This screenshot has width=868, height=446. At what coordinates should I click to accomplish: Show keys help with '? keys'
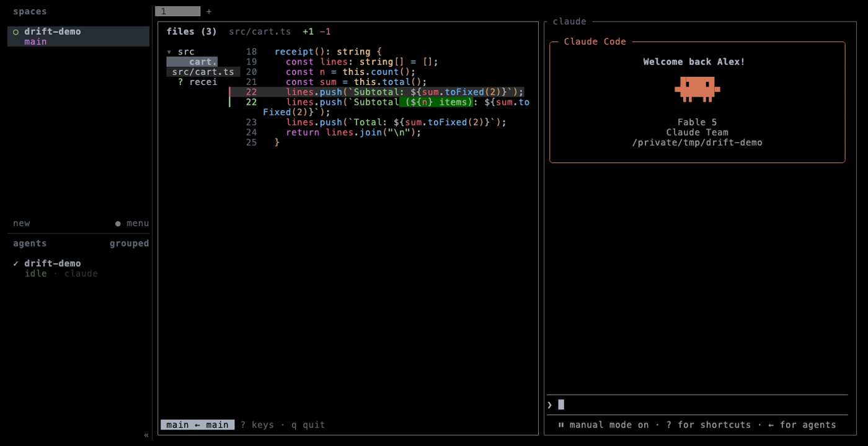coord(257,425)
